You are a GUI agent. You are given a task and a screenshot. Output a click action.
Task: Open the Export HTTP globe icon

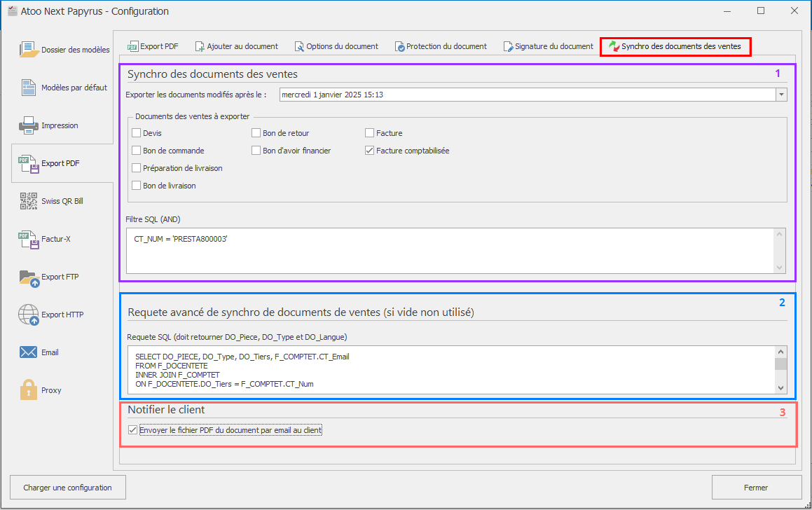coord(29,315)
